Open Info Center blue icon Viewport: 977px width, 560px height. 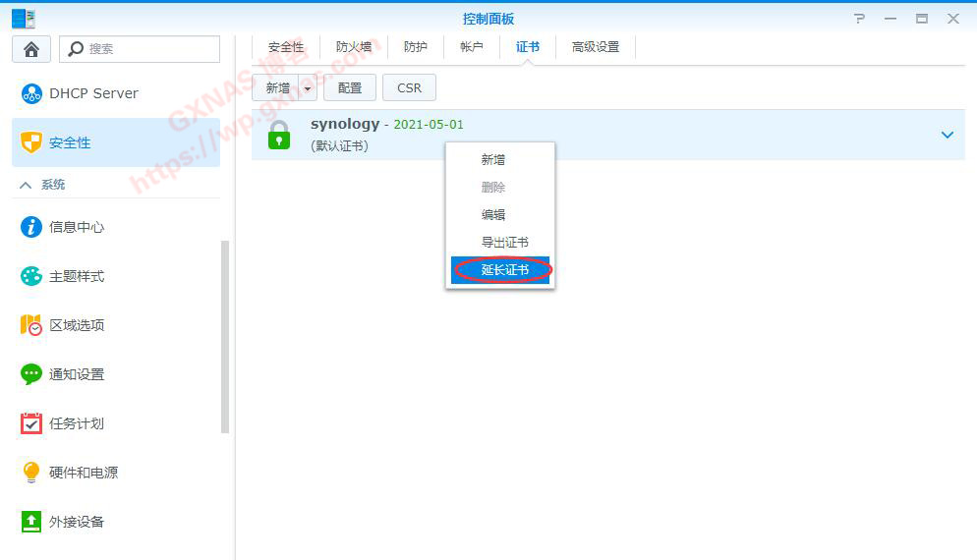(x=31, y=227)
